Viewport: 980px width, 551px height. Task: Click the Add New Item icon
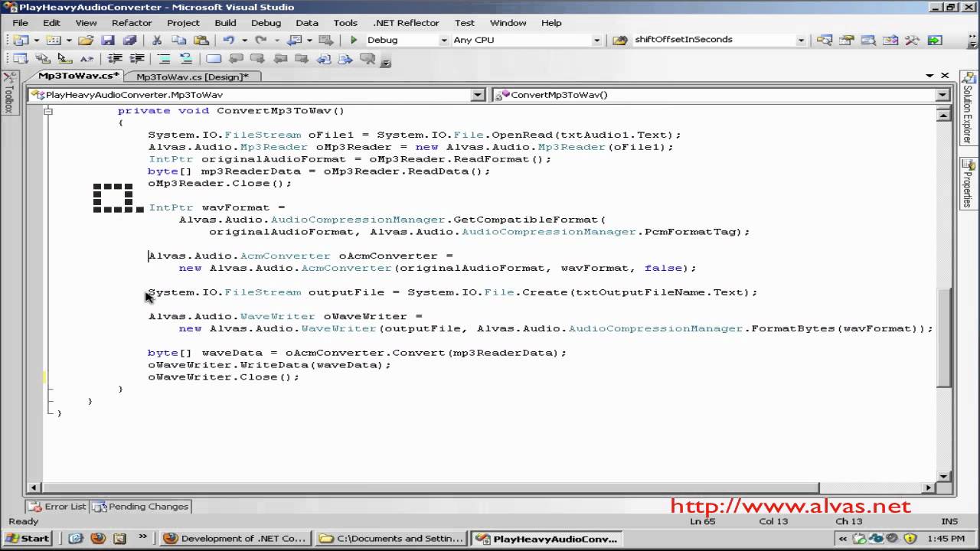point(54,40)
